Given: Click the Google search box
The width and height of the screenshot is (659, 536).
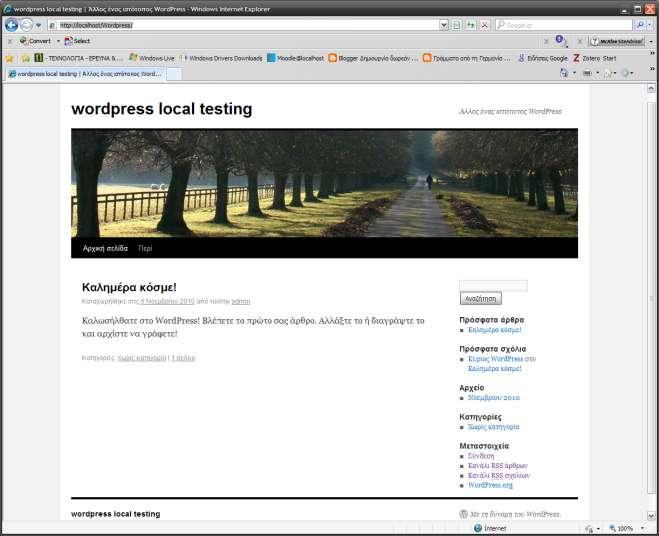Looking at the screenshot, I should [564, 25].
